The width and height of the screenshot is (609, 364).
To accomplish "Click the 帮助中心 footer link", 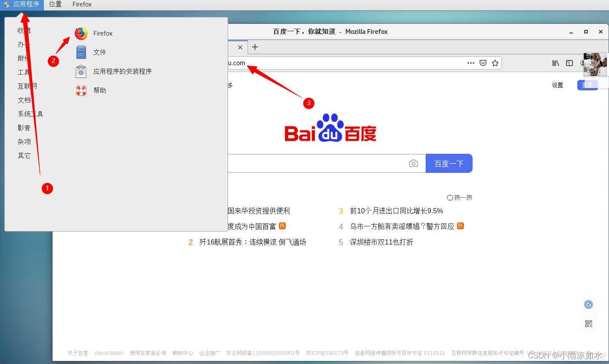I will pyautogui.click(x=183, y=353).
